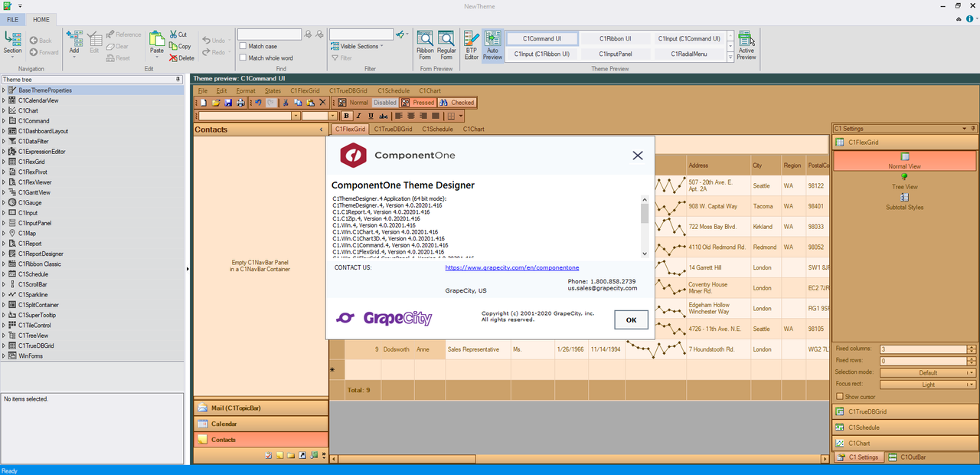Click OK in the About dialog

[631, 320]
